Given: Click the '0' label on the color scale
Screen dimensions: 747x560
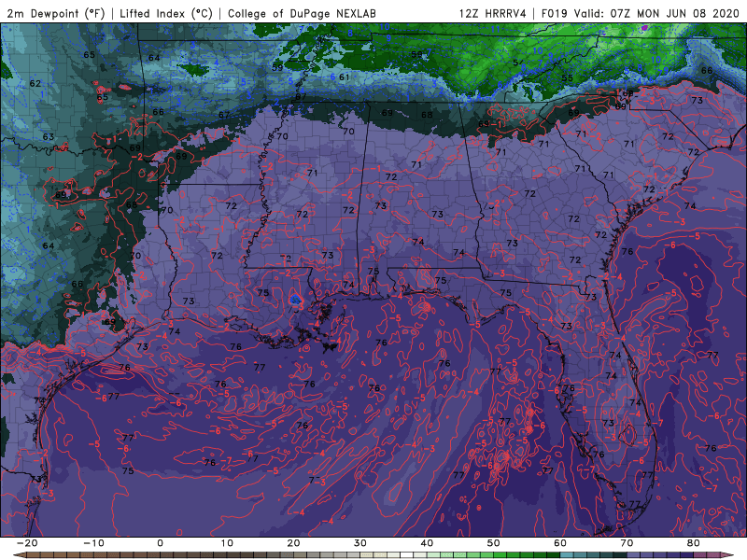Looking at the screenshot, I should (160, 543).
